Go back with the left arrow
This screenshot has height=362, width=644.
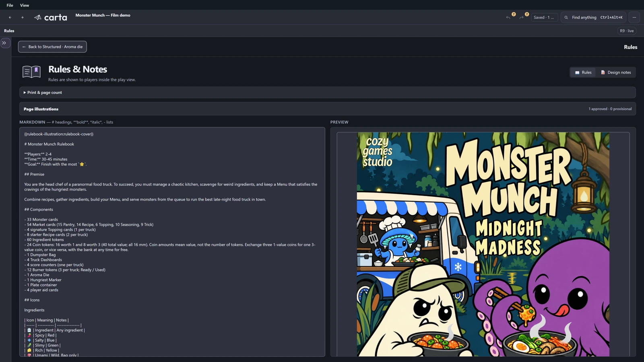10,17
